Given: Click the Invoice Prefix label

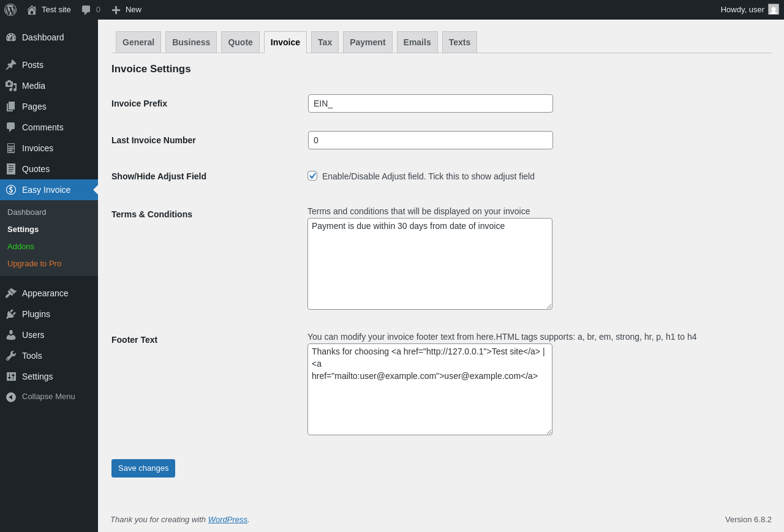Looking at the screenshot, I should point(139,103).
